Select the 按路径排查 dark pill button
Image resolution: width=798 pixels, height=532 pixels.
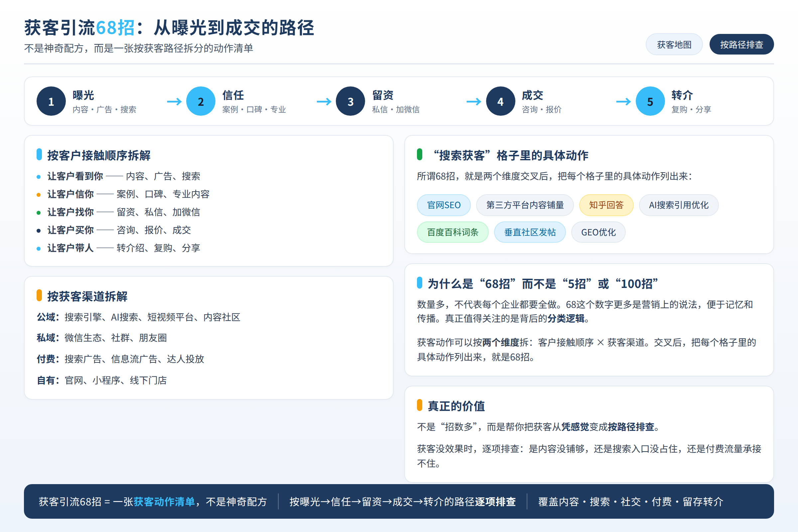pos(741,45)
